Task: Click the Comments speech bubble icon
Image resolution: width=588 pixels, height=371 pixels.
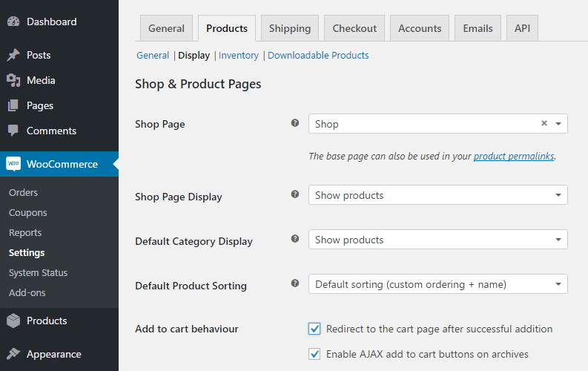Action: pyautogui.click(x=13, y=131)
